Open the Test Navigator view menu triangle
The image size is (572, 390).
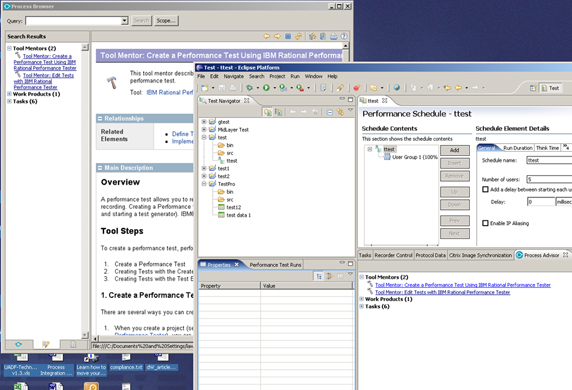pos(350,110)
